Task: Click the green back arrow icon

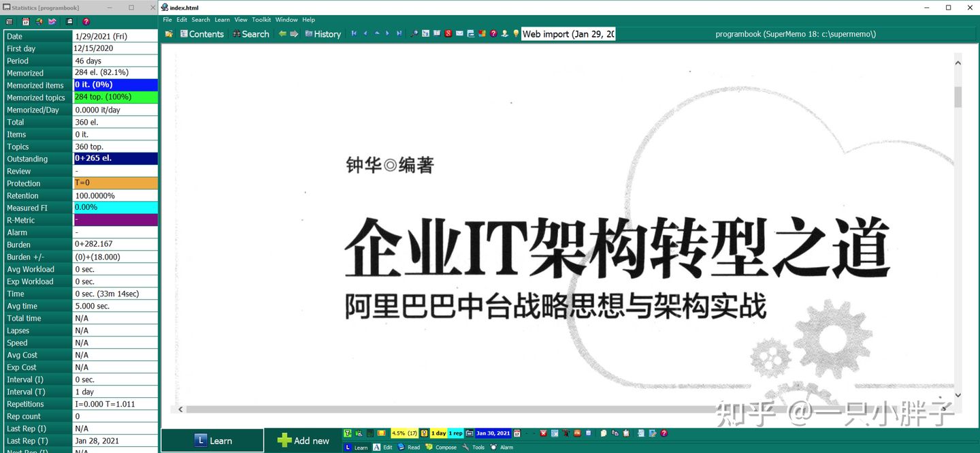Action: 282,33
